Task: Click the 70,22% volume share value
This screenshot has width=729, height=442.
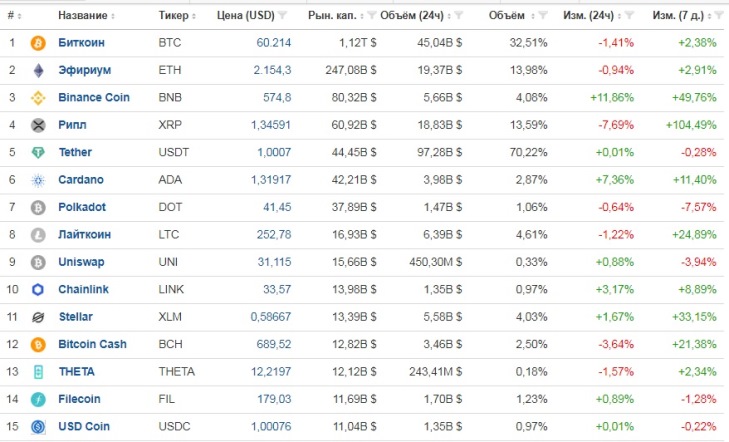Action: pyautogui.click(x=529, y=152)
